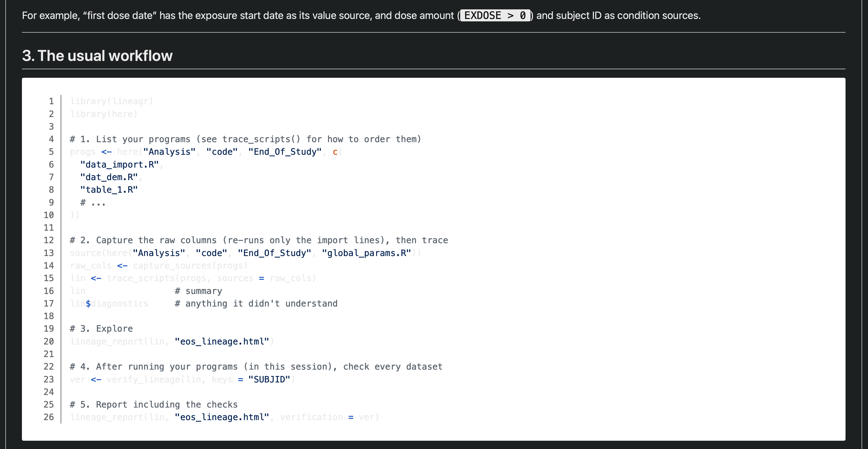This screenshot has height=449, width=868.
Task: Click "eos_lineage.html" on line 26
Action: click(222, 417)
